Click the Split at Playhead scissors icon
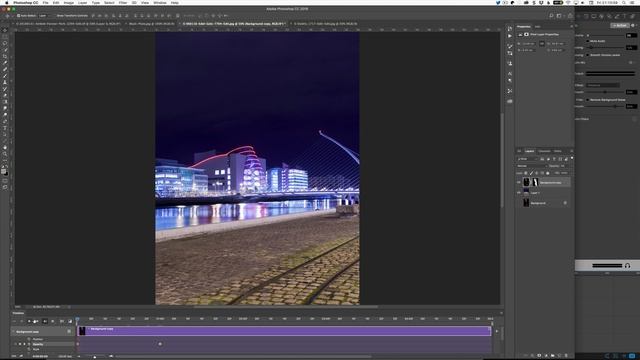The width and height of the screenshot is (640, 360). point(62,322)
